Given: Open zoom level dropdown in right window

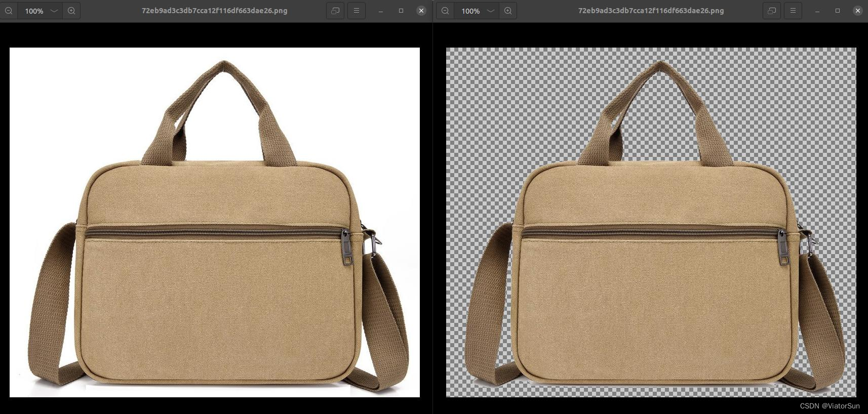Looking at the screenshot, I should [x=491, y=11].
